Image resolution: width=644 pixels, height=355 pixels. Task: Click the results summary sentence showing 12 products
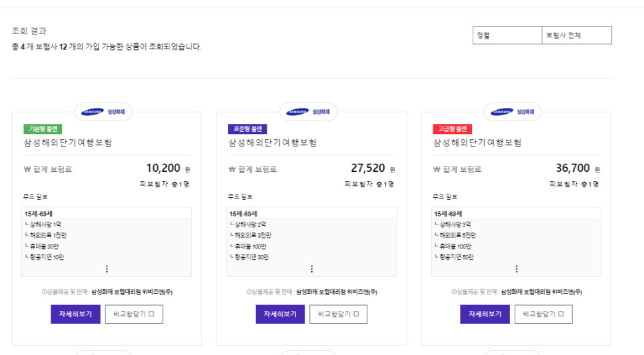tap(107, 47)
